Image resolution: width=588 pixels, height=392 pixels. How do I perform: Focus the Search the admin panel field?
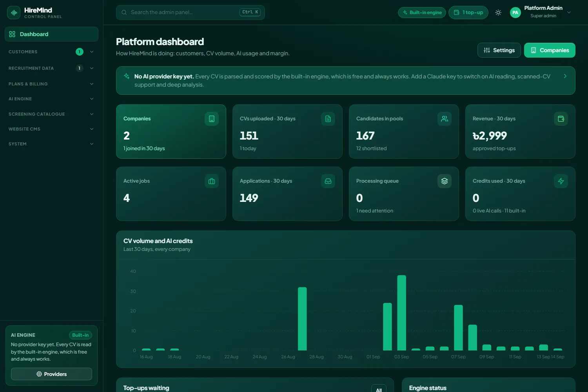tap(190, 13)
